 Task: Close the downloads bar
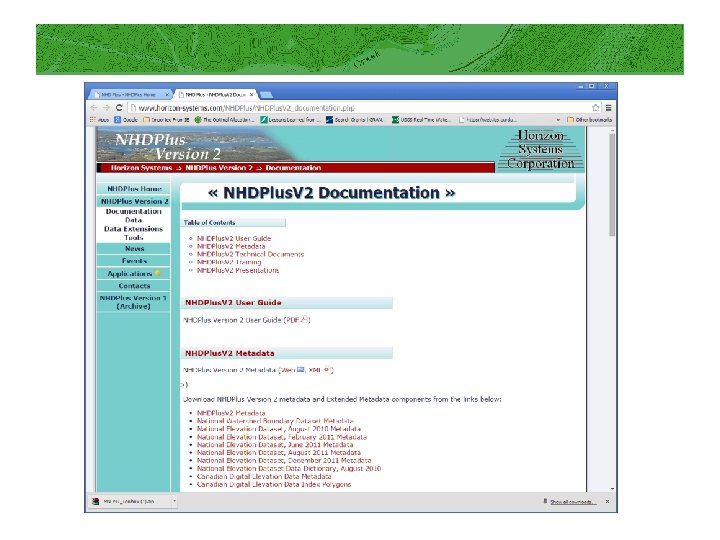608,501
